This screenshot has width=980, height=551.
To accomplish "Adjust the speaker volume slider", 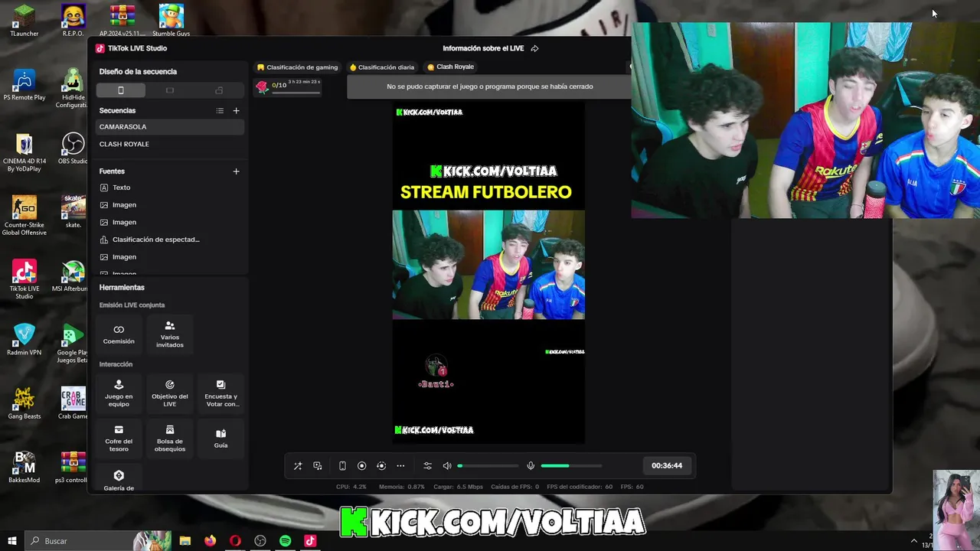I will 488,466.
